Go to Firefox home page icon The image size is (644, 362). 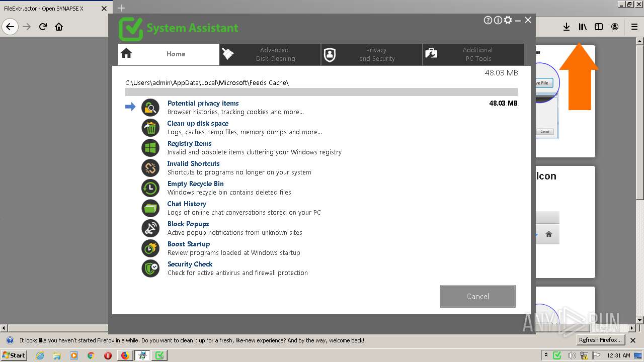[x=59, y=27]
